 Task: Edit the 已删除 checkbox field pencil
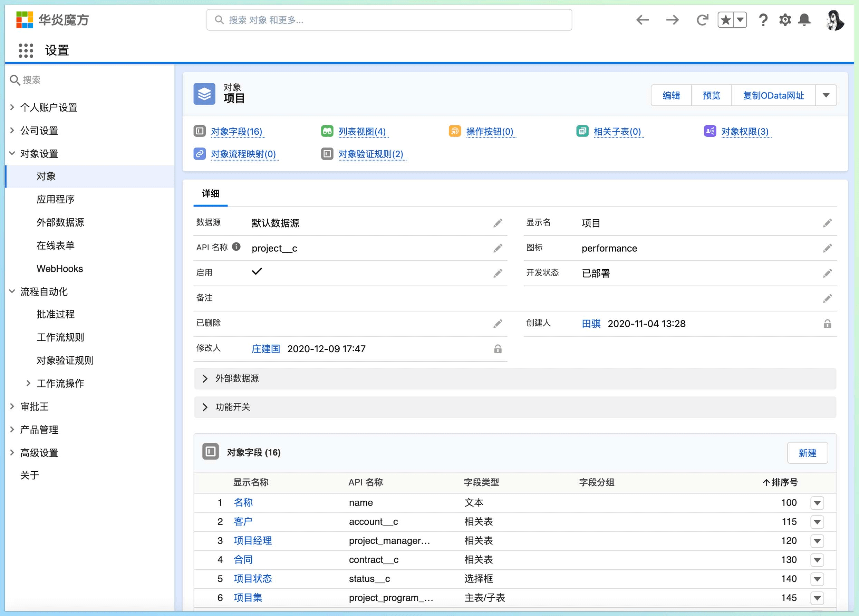click(498, 324)
